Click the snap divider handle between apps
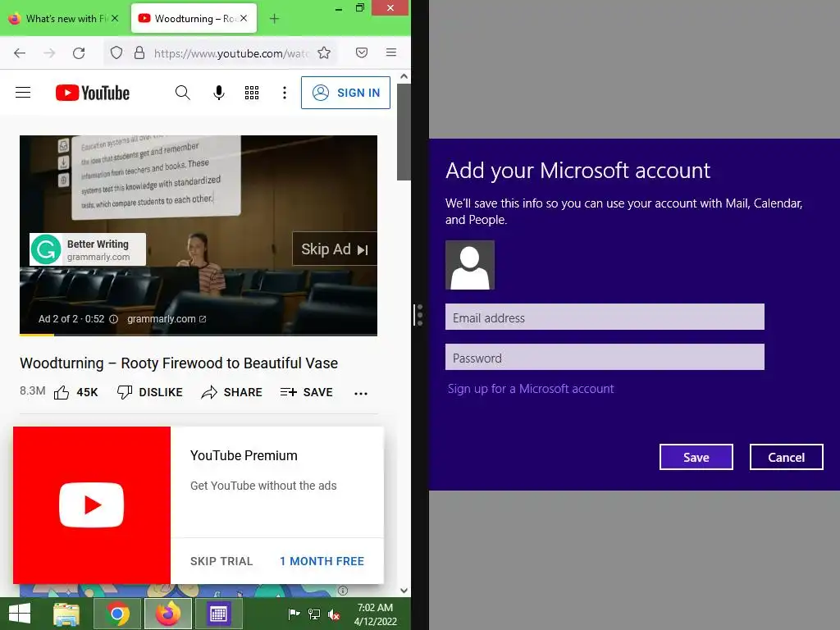The image size is (840, 630). click(x=419, y=315)
